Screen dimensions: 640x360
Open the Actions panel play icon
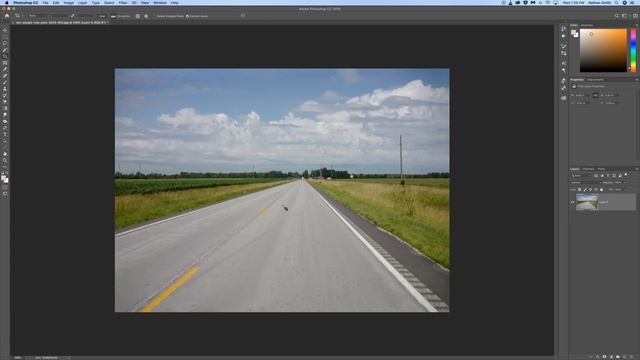[564, 36]
